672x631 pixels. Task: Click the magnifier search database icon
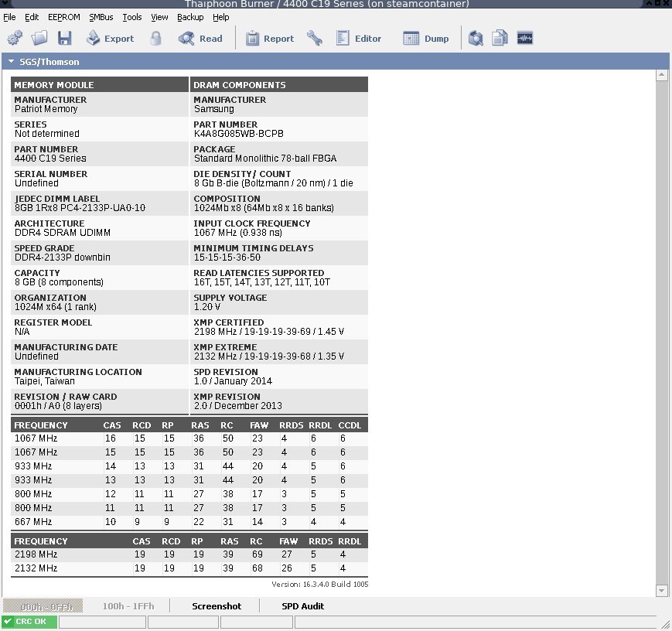tap(476, 38)
